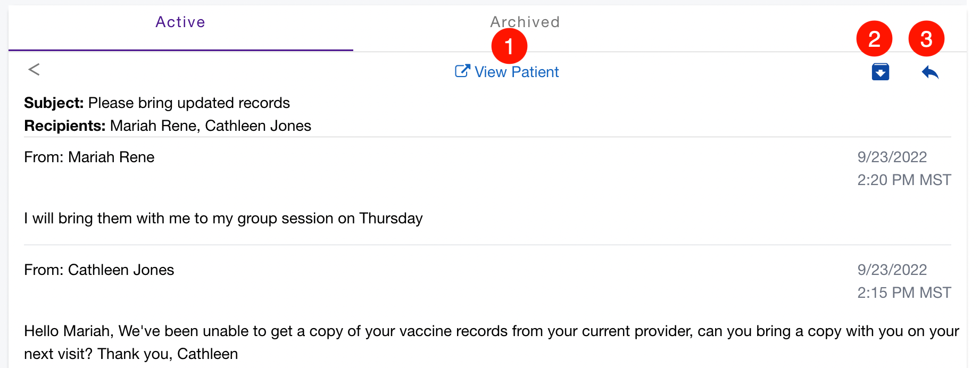Click the 2:15 PM MST timestamp
980x368 pixels.
coord(904,292)
